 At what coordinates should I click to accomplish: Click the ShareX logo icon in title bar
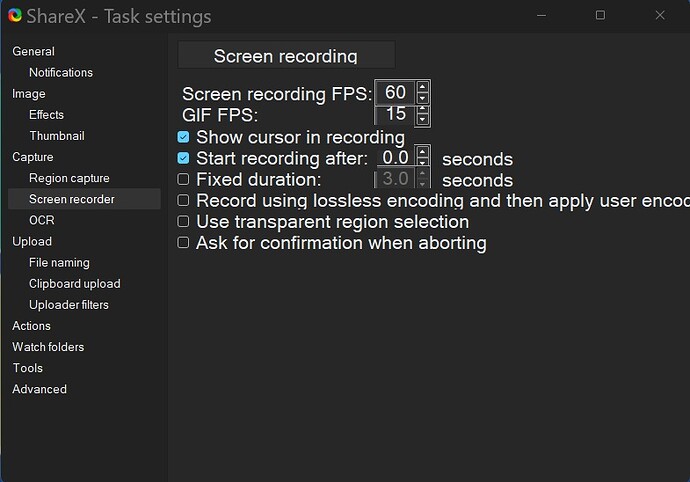[15, 16]
